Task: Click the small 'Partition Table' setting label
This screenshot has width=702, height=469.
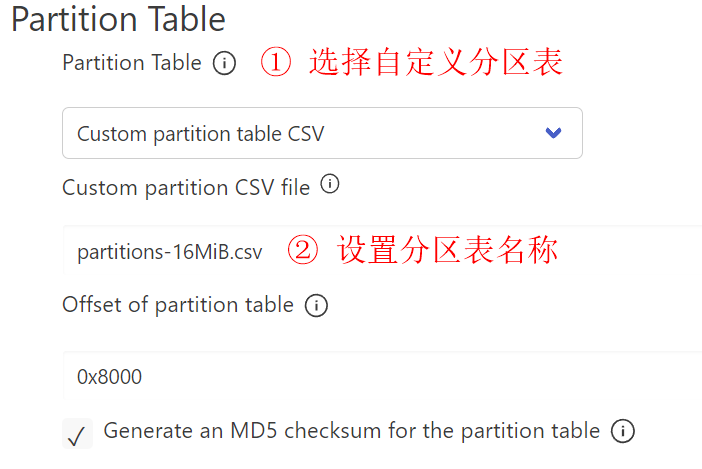Action: click(131, 63)
